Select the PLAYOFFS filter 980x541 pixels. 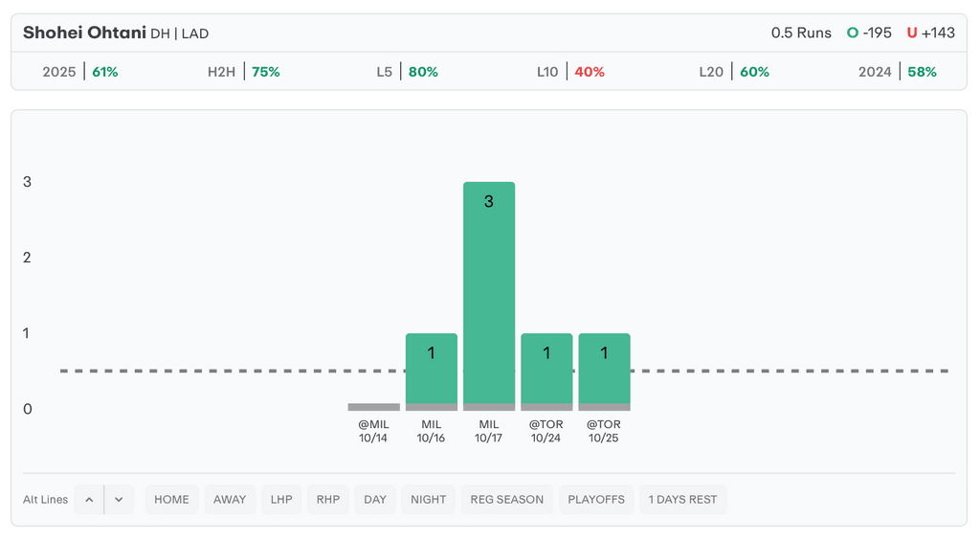pyautogui.click(x=596, y=500)
